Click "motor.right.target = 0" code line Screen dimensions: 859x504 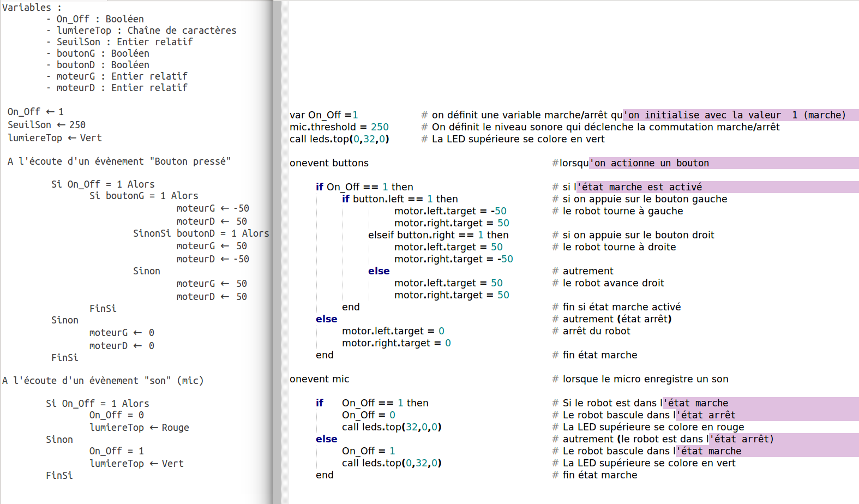click(x=397, y=343)
